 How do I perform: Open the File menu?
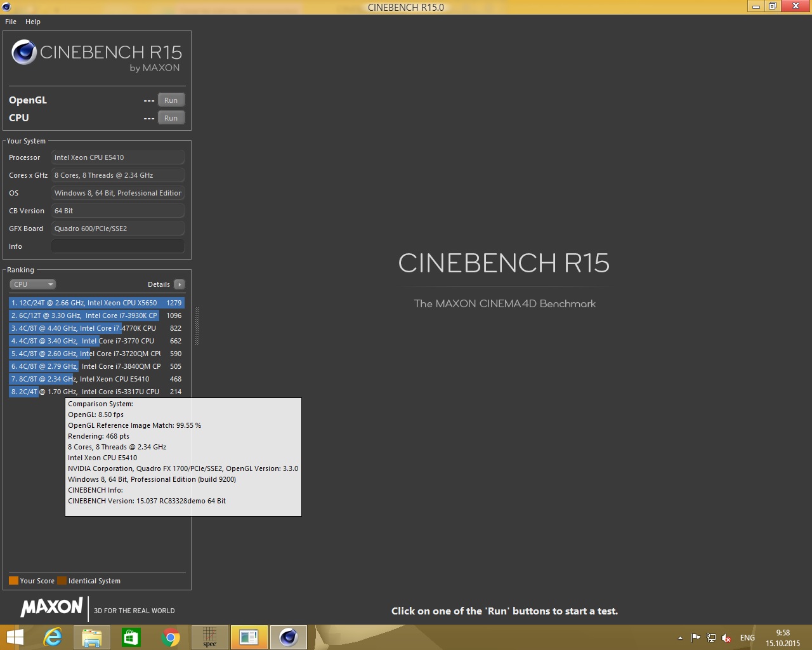point(11,22)
